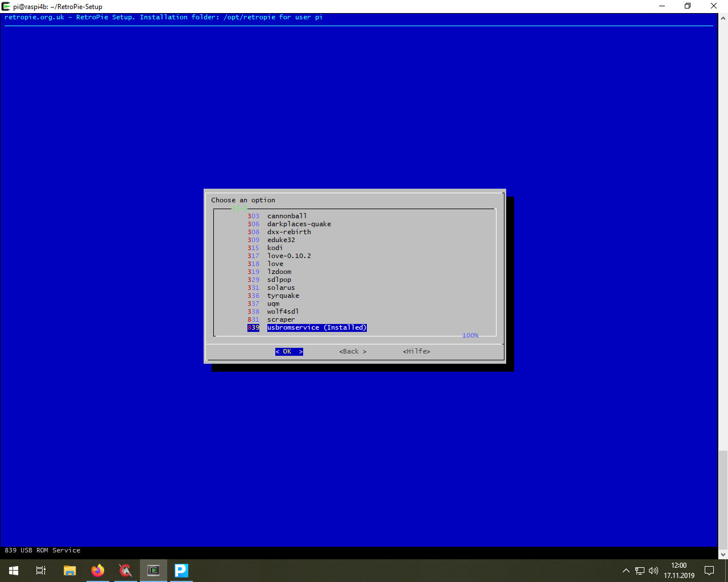Confirm with the OK button
728x582 pixels.
(289, 351)
